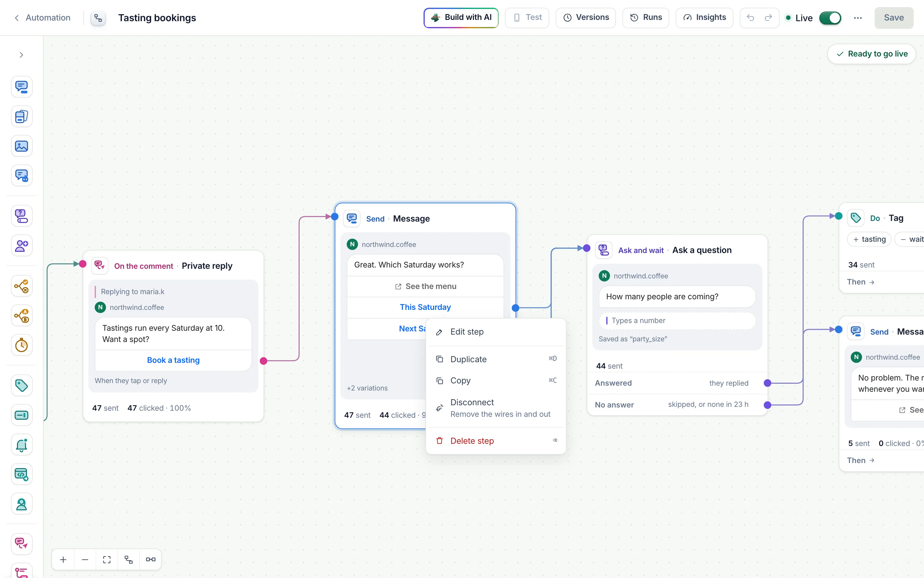Viewport: 924px width, 578px height.
Task: Select the add-contact icon in sidebar
Action: (22, 246)
